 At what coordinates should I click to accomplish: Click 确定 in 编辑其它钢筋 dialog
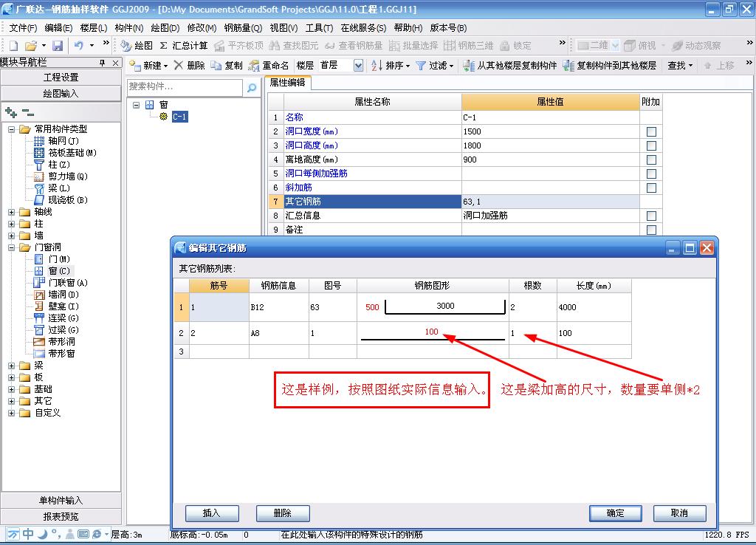615,513
